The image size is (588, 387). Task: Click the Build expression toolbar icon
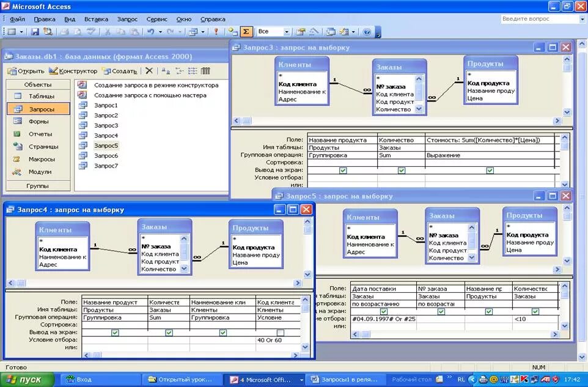[314, 32]
